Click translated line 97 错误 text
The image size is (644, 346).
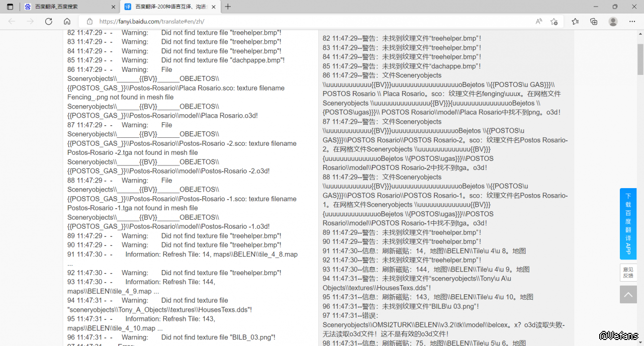coord(443,324)
